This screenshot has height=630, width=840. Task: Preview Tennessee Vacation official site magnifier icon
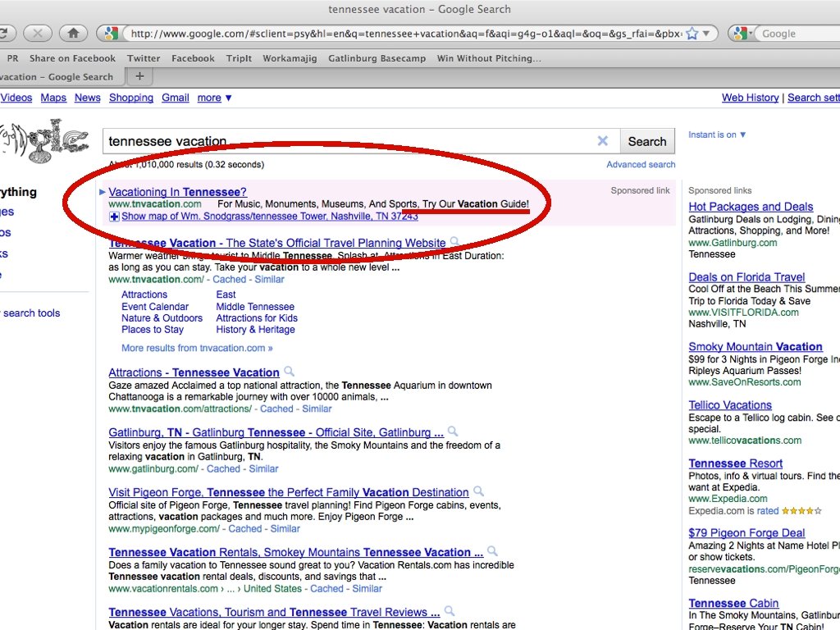click(x=454, y=242)
